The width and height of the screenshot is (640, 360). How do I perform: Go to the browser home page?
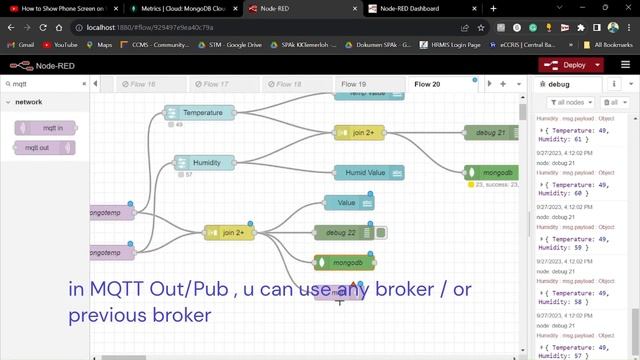tap(59, 27)
